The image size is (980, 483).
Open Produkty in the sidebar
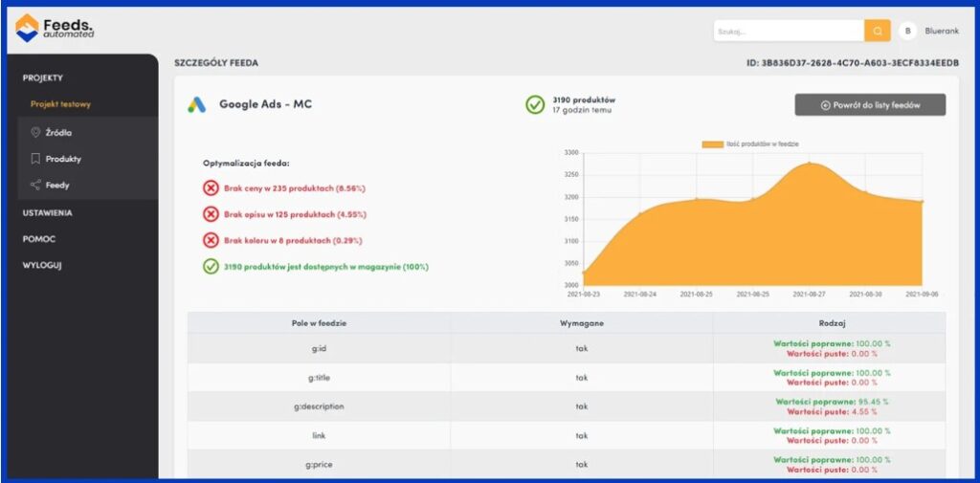[63, 159]
